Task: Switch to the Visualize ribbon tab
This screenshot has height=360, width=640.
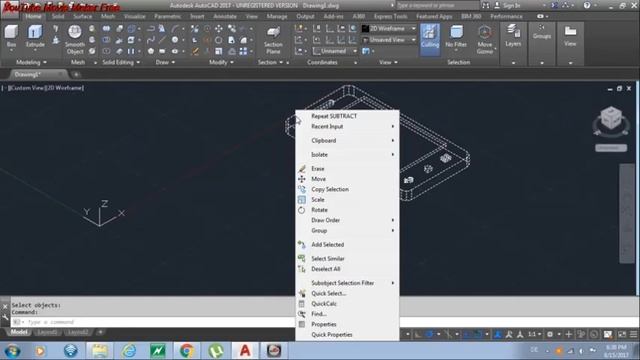Action: 135,16
